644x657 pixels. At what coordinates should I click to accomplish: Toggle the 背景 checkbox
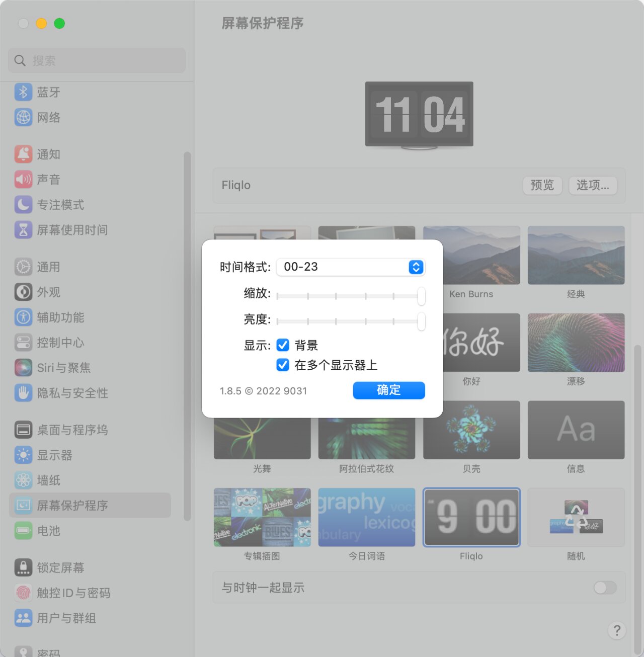coord(283,345)
